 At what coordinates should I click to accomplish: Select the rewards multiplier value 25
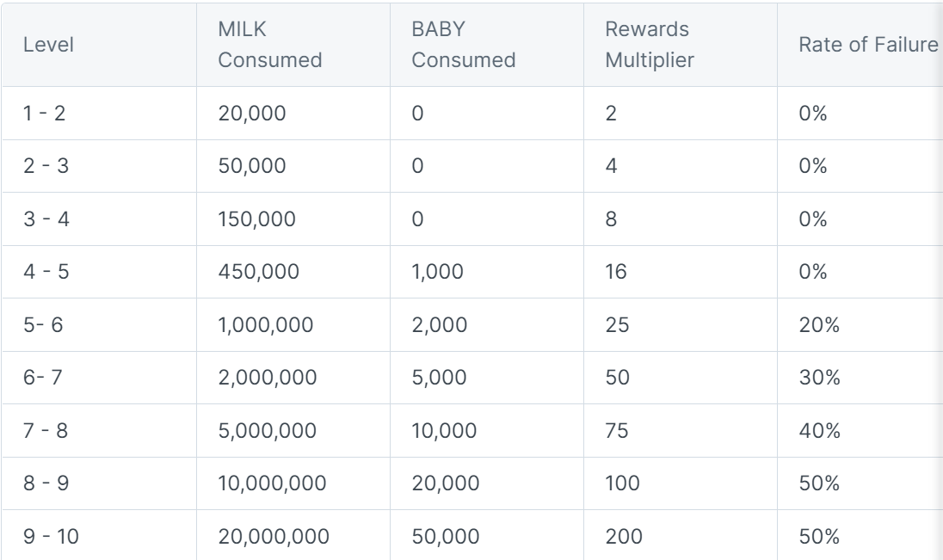pyautogui.click(x=617, y=326)
